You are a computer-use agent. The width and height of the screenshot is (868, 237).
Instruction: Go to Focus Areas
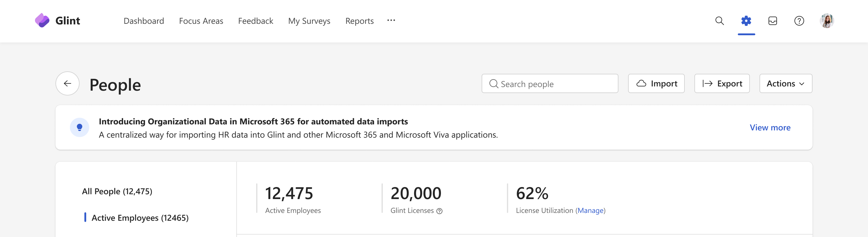tap(201, 21)
